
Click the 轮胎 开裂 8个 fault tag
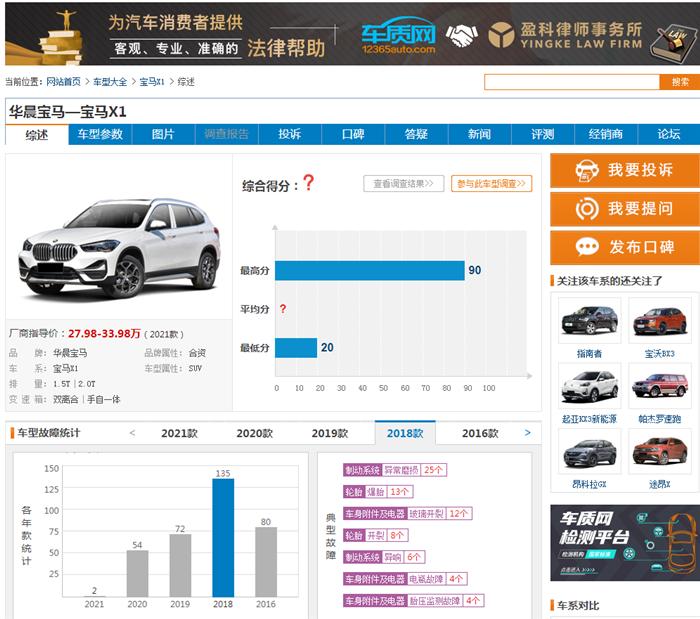(x=375, y=535)
